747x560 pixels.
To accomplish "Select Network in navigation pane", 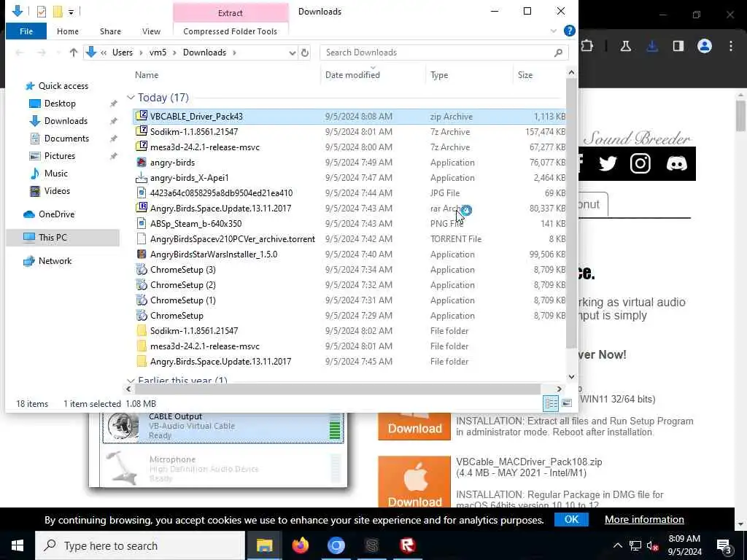I will pos(55,261).
